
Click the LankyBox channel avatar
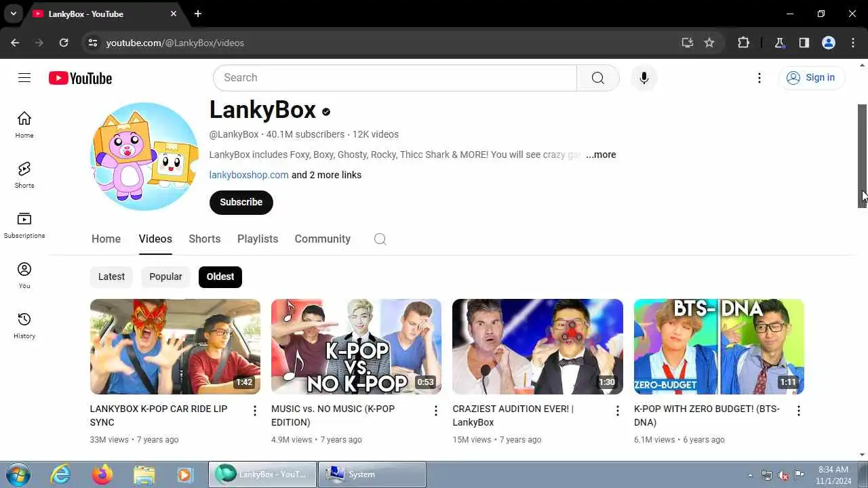point(144,157)
